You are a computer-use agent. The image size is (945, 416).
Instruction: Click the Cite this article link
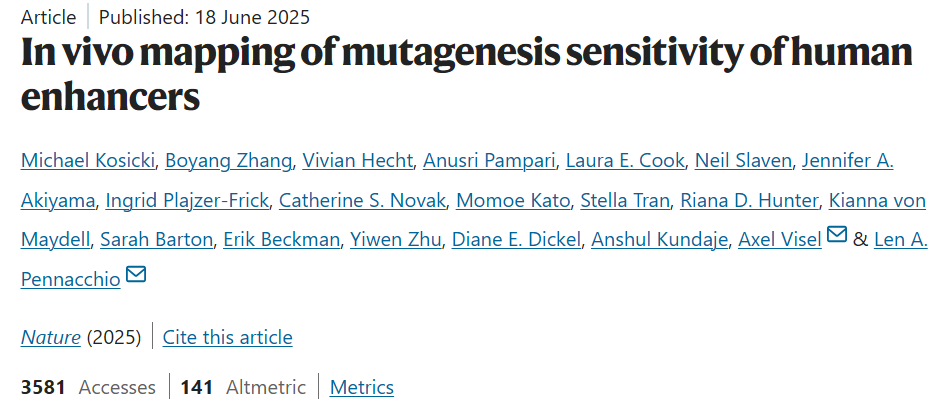coord(227,337)
